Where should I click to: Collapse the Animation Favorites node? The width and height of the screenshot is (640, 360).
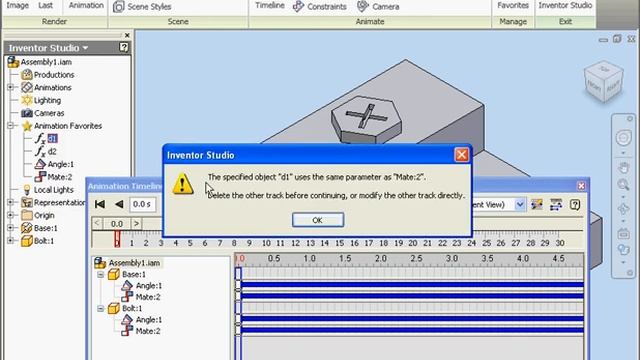(11, 126)
